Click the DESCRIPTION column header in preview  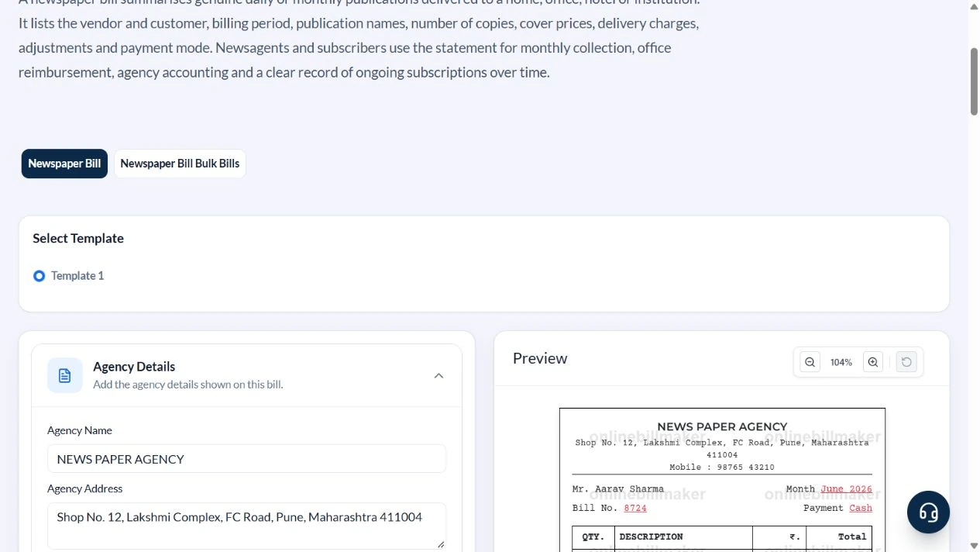tap(651, 536)
